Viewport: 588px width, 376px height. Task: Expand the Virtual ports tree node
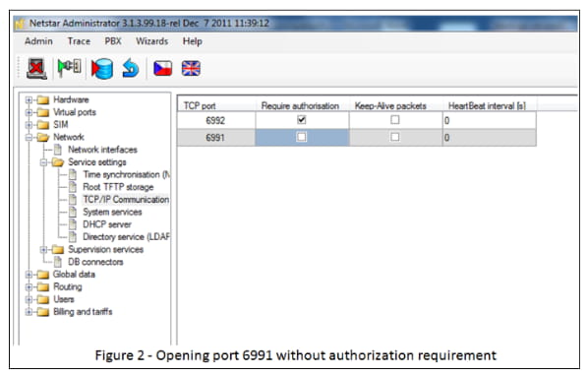tap(29, 112)
